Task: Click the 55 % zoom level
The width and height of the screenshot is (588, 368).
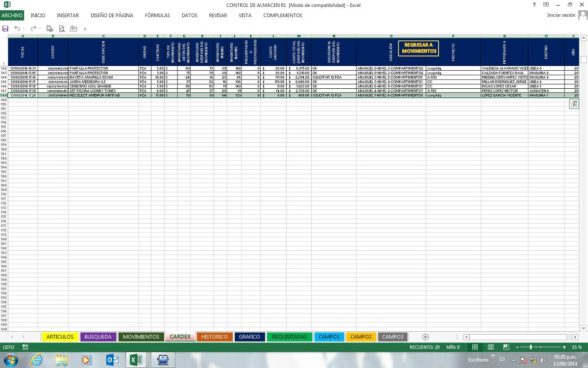Action: coord(577,347)
